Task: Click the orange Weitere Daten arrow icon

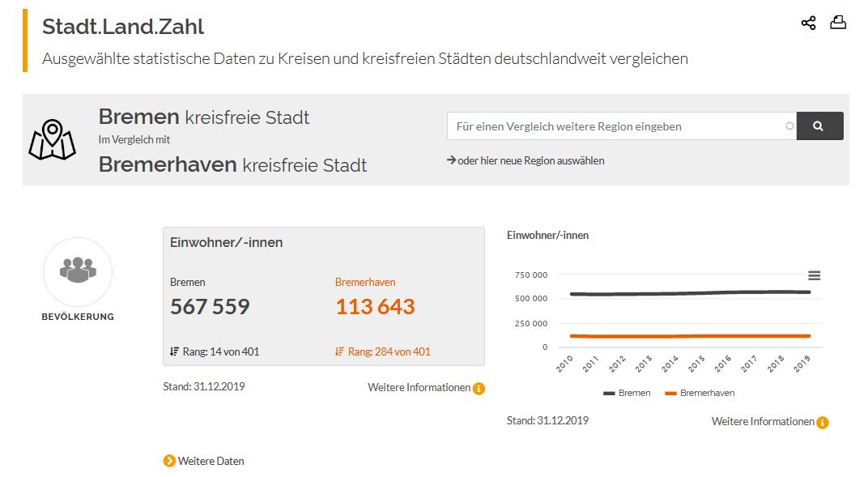Action: click(169, 461)
